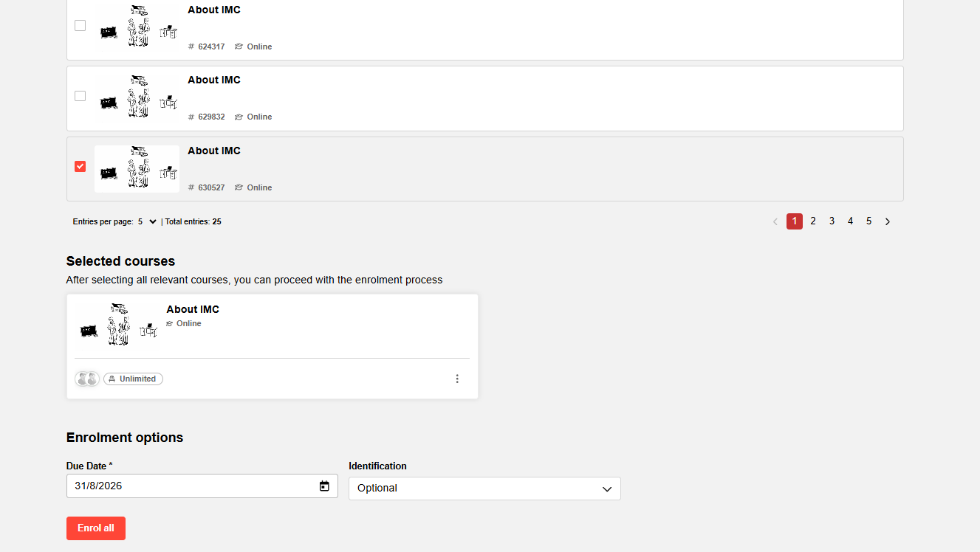980x552 pixels.
Task: Click the About IMC title in Selected courses card
Action: (x=193, y=309)
